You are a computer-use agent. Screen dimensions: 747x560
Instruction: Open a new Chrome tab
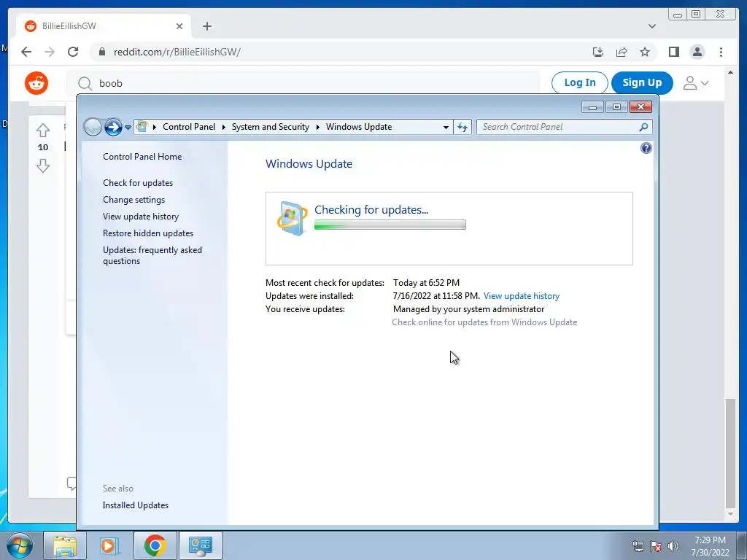(206, 26)
